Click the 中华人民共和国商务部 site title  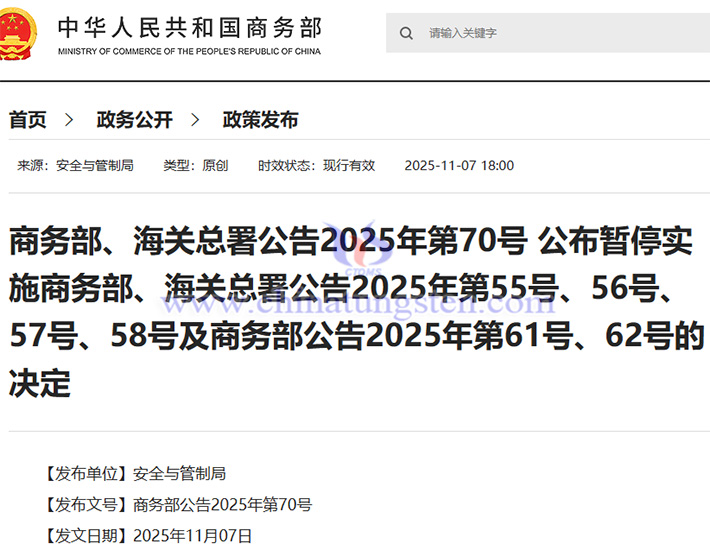point(190,28)
